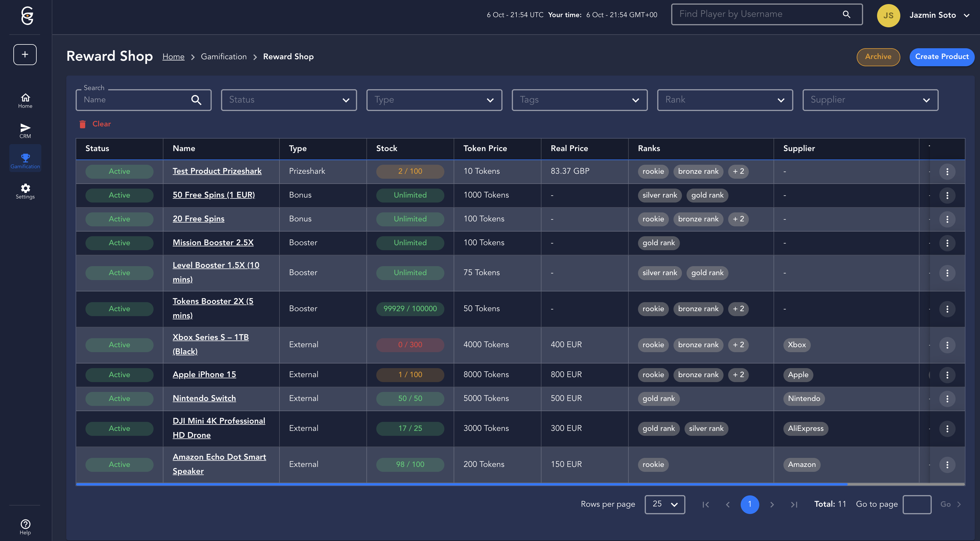
Task: Click the plus icon in the sidebar
Action: click(x=25, y=54)
